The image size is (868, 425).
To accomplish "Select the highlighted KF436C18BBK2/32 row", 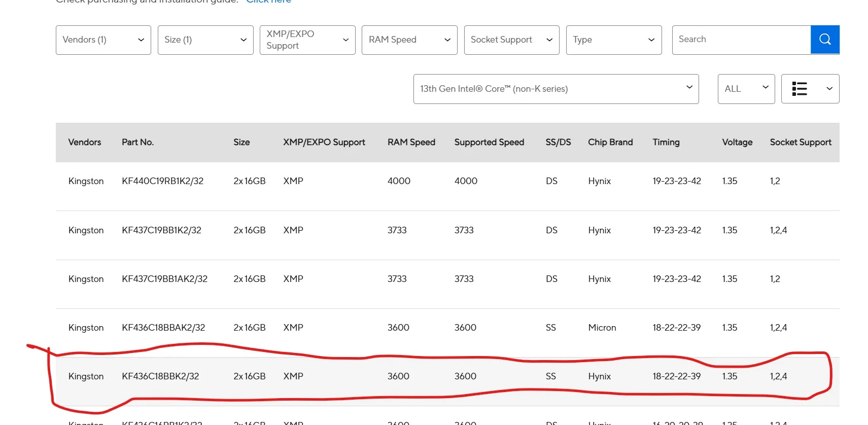I will point(160,376).
